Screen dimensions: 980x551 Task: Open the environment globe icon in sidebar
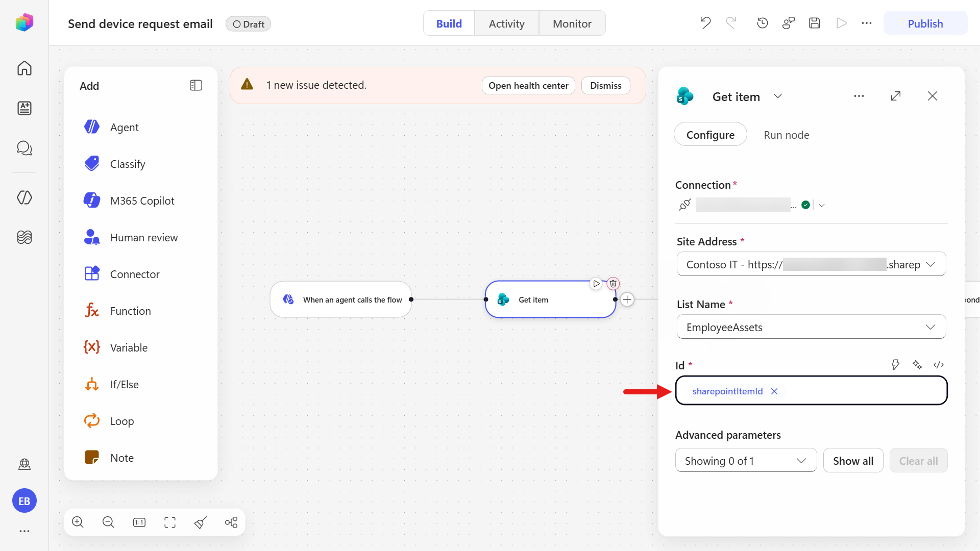24,464
